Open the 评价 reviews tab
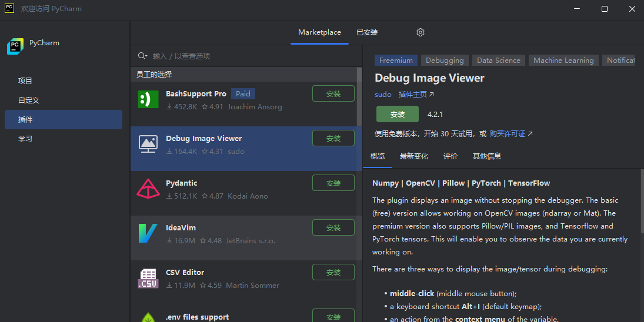The image size is (644, 322). [x=451, y=156]
